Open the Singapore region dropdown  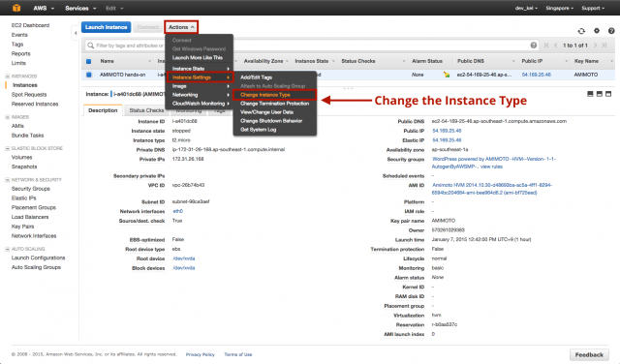coord(560,8)
